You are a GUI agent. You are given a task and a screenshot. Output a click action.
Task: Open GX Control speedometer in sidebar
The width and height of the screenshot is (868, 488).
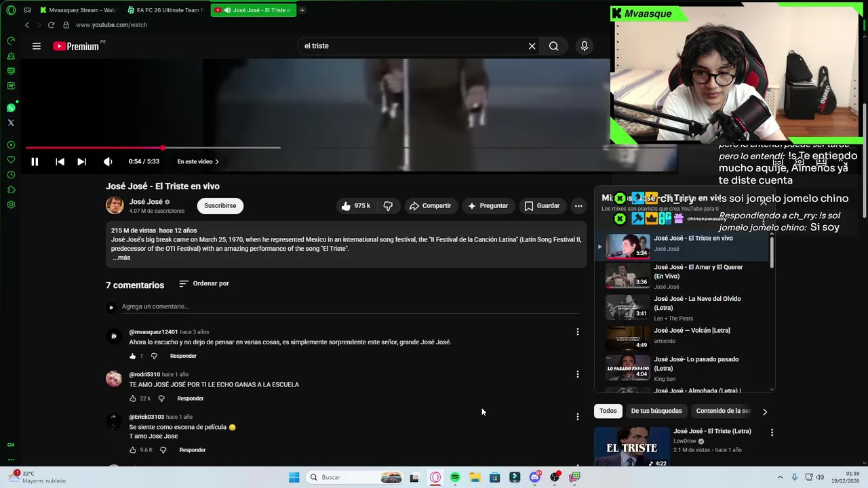click(11, 41)
